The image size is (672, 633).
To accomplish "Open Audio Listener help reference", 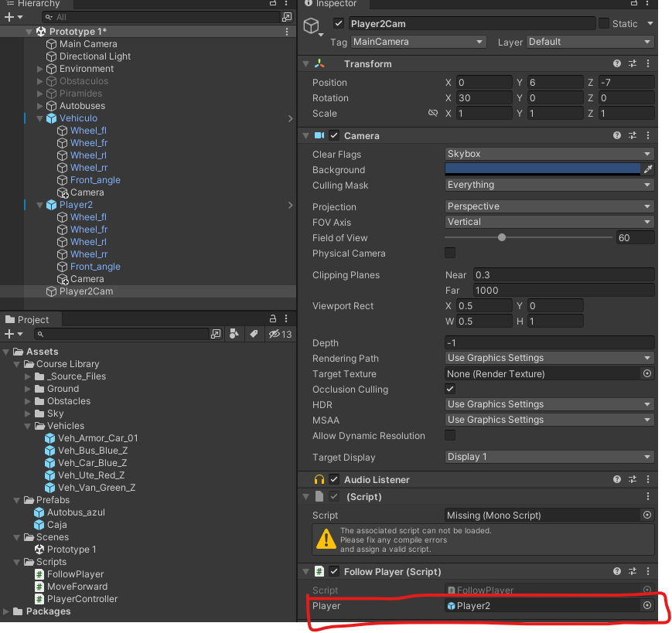I will point(617,480).
